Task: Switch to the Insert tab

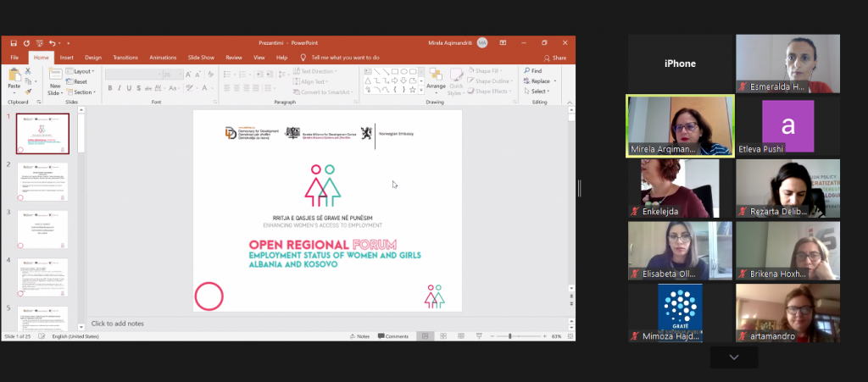Action: (66, 58)
